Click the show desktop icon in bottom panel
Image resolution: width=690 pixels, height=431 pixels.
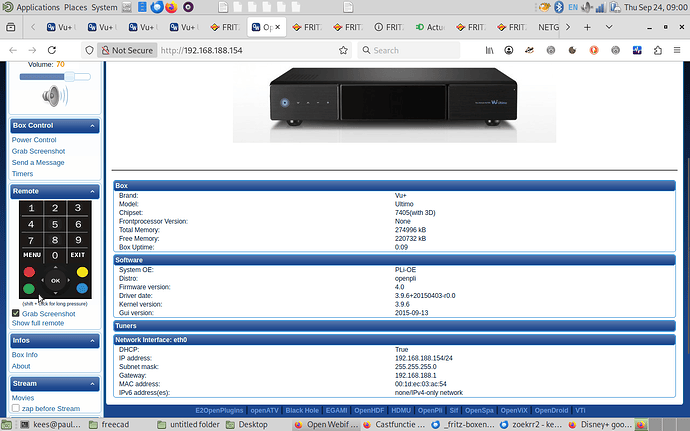(x=6, y=424)
